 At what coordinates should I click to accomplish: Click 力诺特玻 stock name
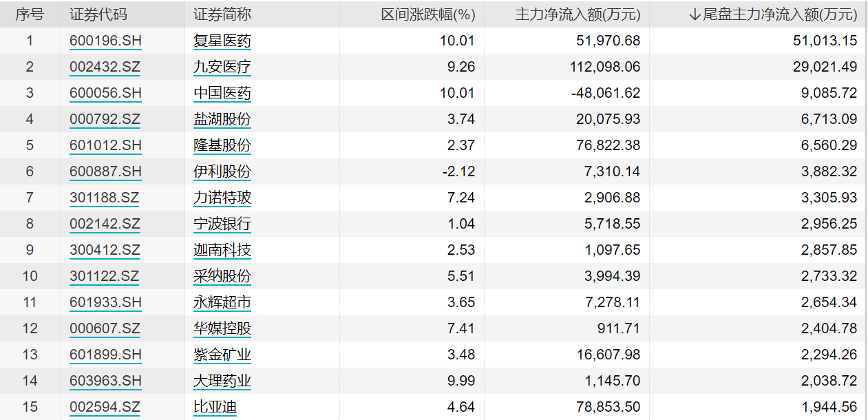pyautogui.click(x=222, y=198)
